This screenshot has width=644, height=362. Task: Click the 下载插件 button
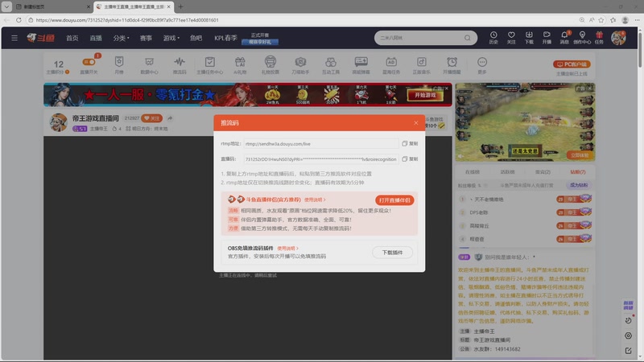[392, 253]
